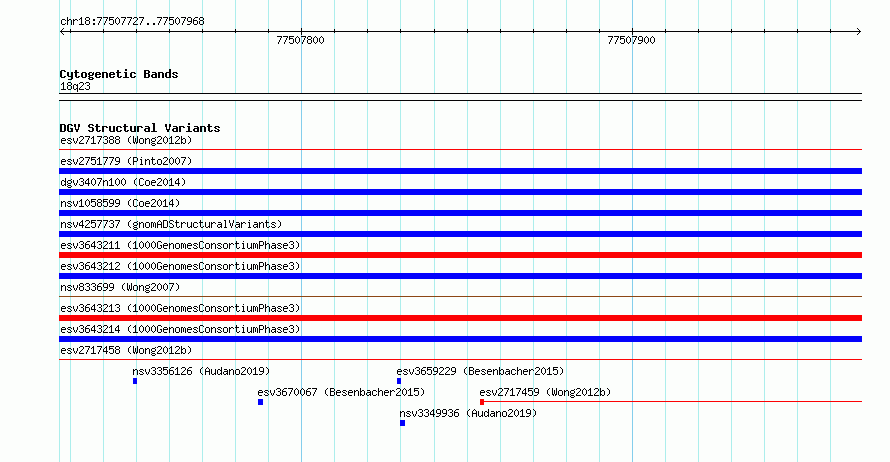Click the left arrow on the ruler
The width and height of the screenshot is (890, 462).
[x=63, y=32]
